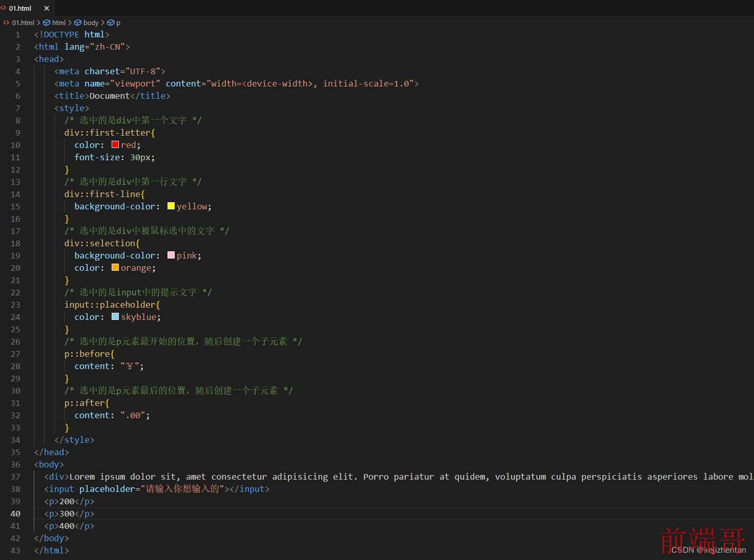This screenshot has width=754, height=560.
Task: Close the 01.html tab
Action: point(47,8)
